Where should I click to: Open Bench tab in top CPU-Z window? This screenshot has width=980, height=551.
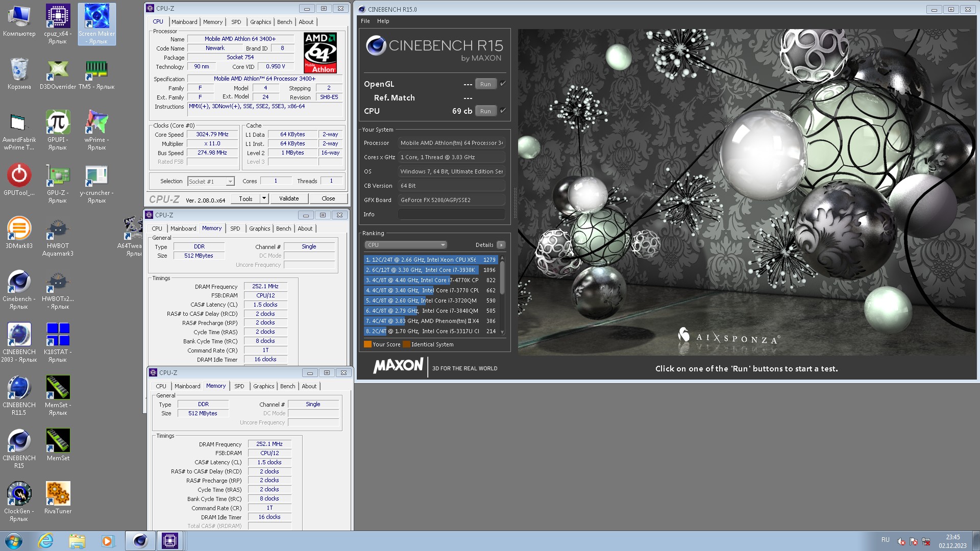pos(285,22)
